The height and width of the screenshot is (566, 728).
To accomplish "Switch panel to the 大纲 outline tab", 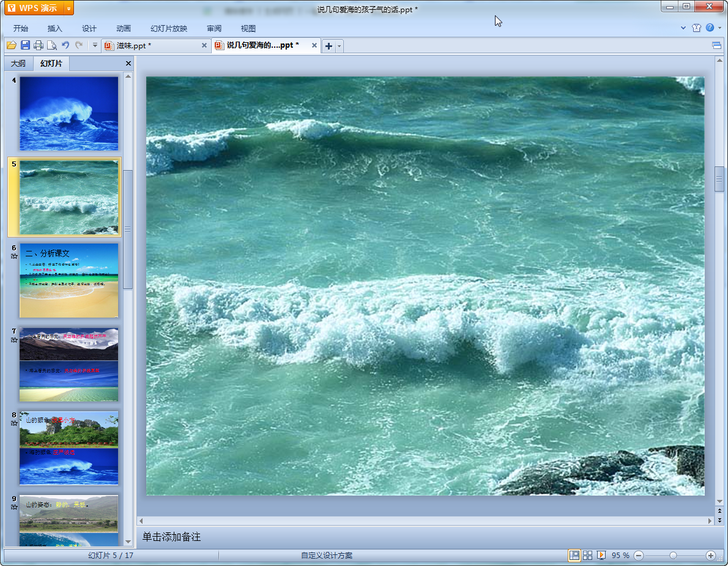I will (x=18, y=64).
